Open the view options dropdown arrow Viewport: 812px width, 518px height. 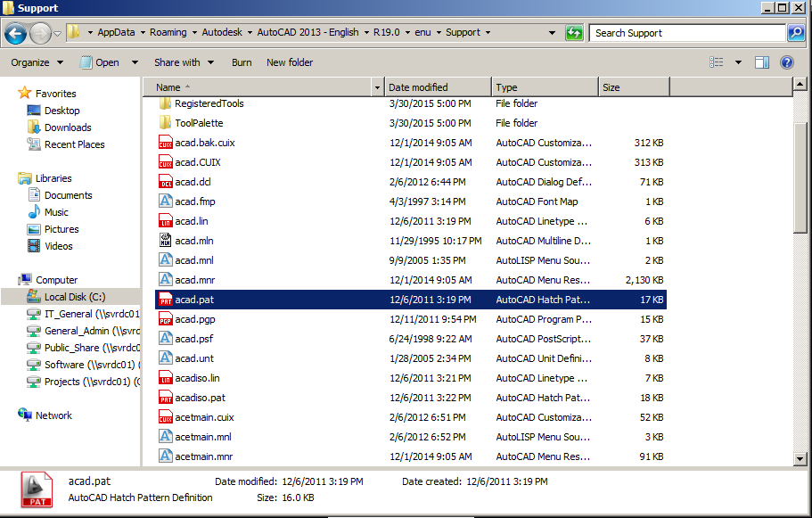[x=738, y=62]
